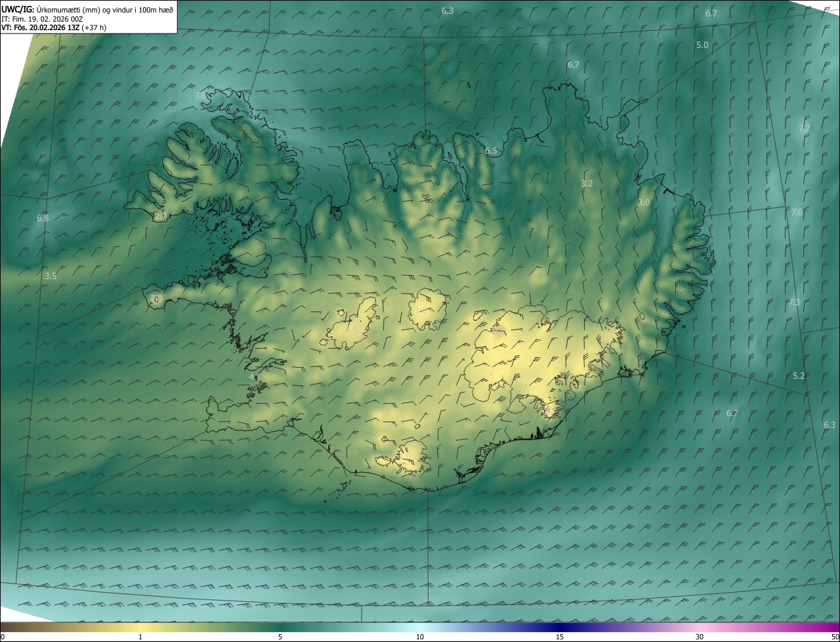Click the 'UWC/IG: Úrkomumætti (mm)' title line
Viewport: 840px width, 642px height.
coord(87,9)
